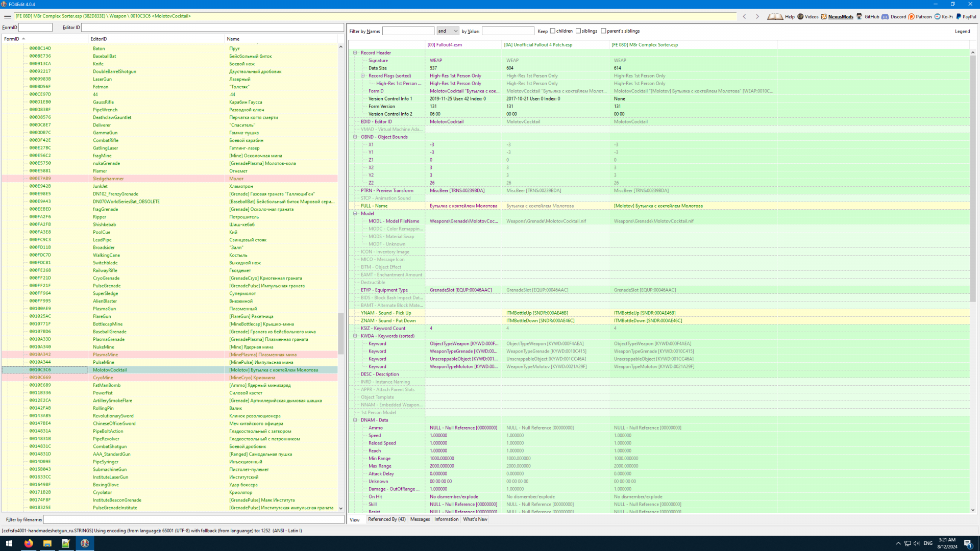Viewport: 980px width, 551px height.
Task: Open the GitHub toolbar icon
Action: (x=860, y=16)
